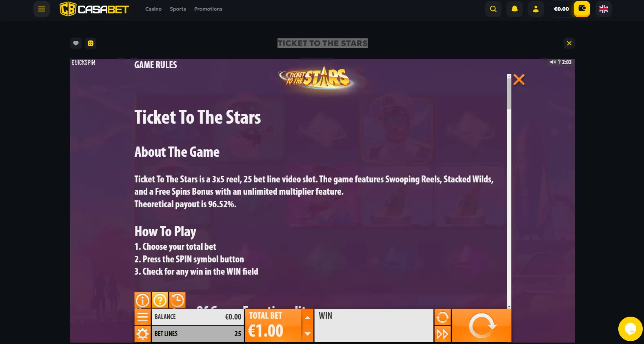The width and height of the screenshot is (644, 344).
Task: Open the notifications bell
Action: pyautogui.click(x=515, y=9)
